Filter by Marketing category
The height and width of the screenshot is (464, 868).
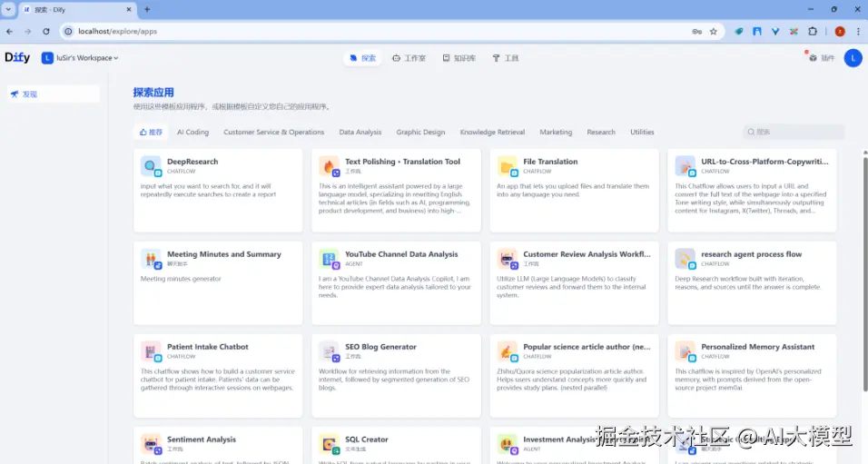[556, 132]
